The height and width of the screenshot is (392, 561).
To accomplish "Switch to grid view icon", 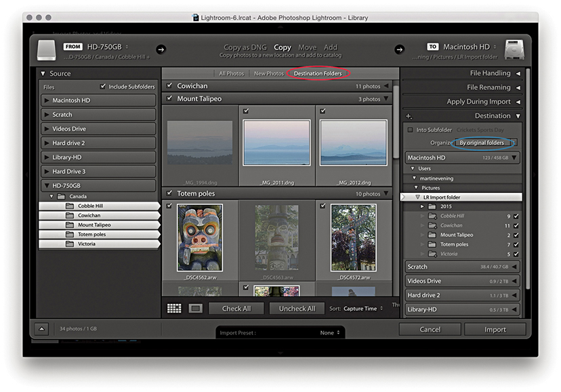I will 174,308.
